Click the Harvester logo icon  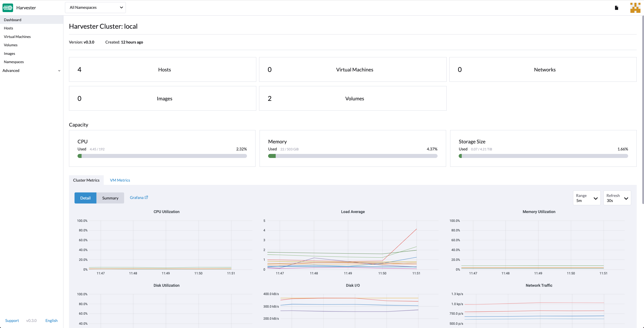pyautogui.click(x=8, y=8)
